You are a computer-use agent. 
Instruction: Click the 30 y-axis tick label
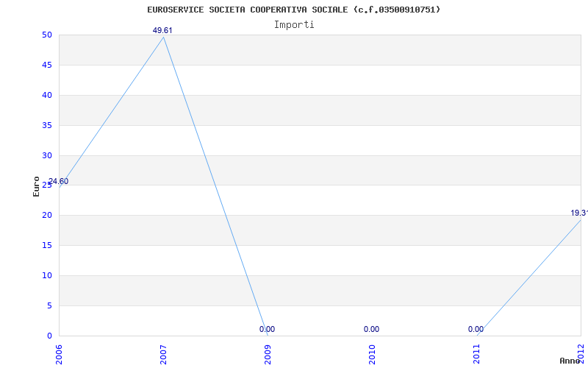(47, 155)
